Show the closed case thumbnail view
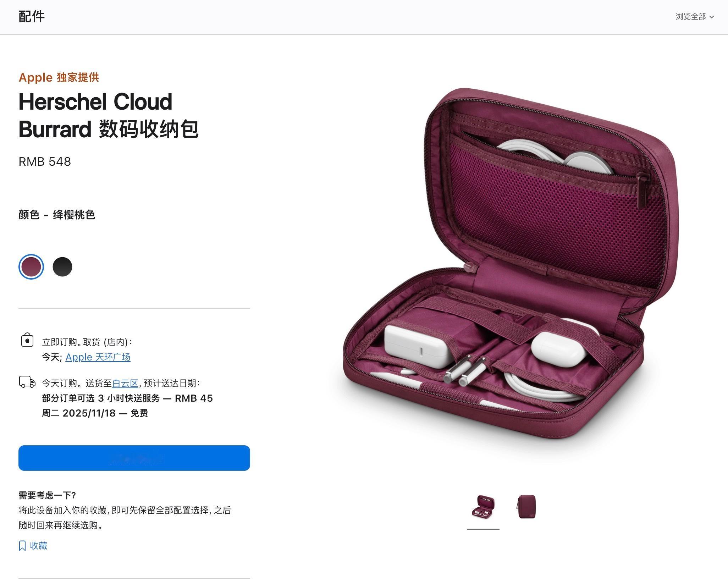Viewport: 728px width, 584px height. click(x=526, y=507)
